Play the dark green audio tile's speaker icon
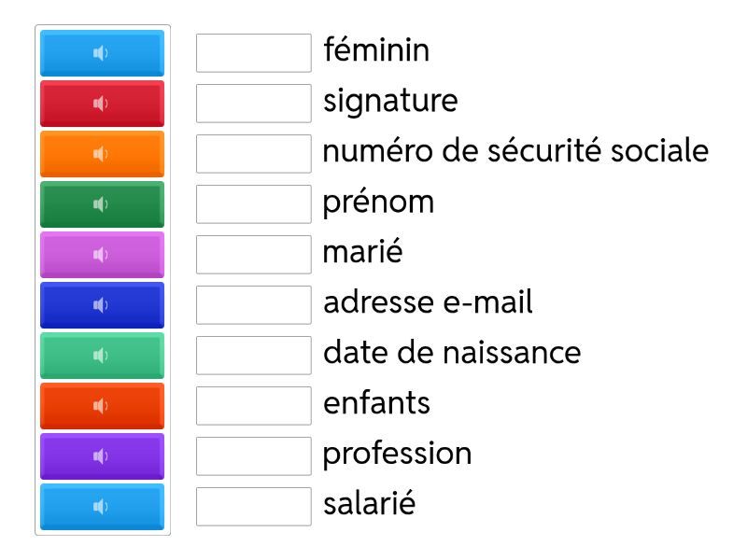The width and height of the screenshot is (747, 560). (x=101, y=204)
